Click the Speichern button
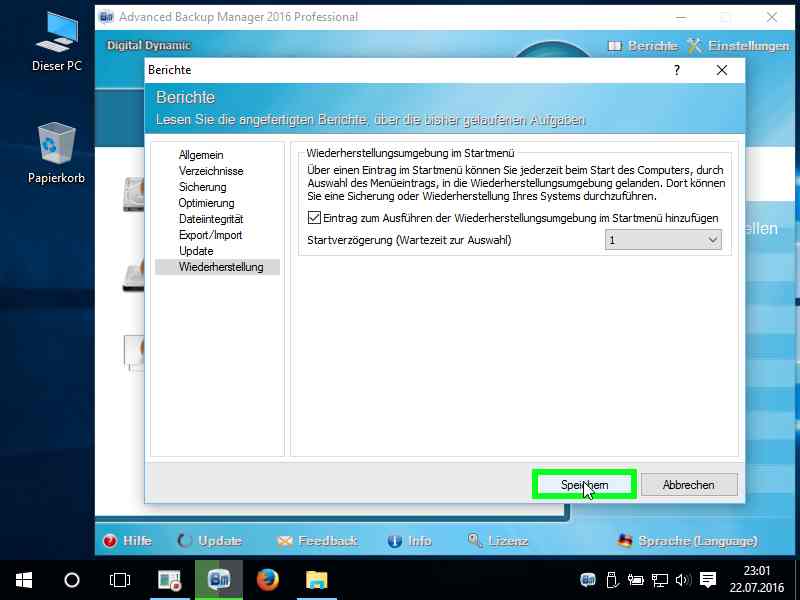Image resolution: width=800 pixels, height=600 pixels. [585, 485]
